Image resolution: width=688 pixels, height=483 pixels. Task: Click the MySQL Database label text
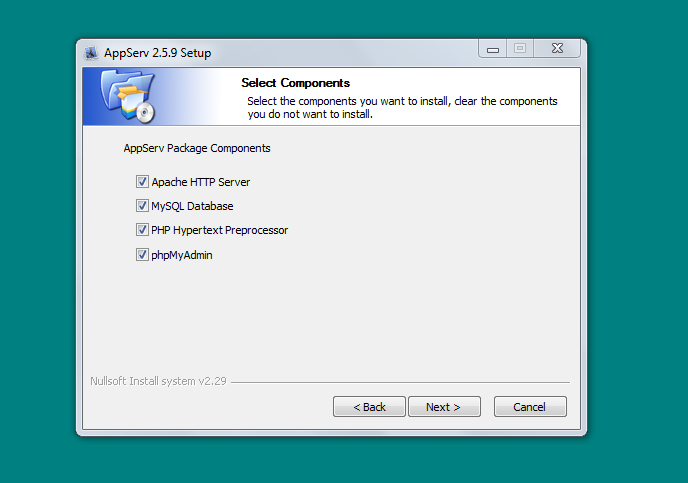point(192,206)
